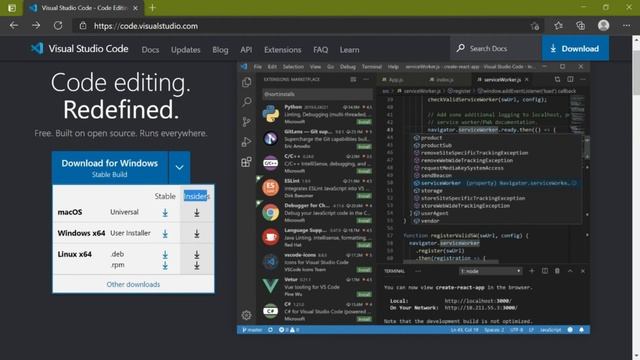This screenshot has width=640, height=360.
Task: Click the .deb package label
Action: [x=117, y=254]
